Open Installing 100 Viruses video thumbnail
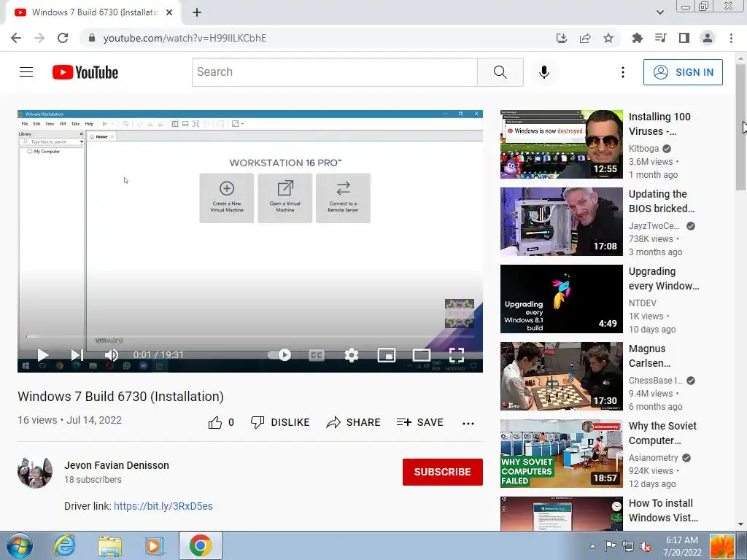 point(561,144)
